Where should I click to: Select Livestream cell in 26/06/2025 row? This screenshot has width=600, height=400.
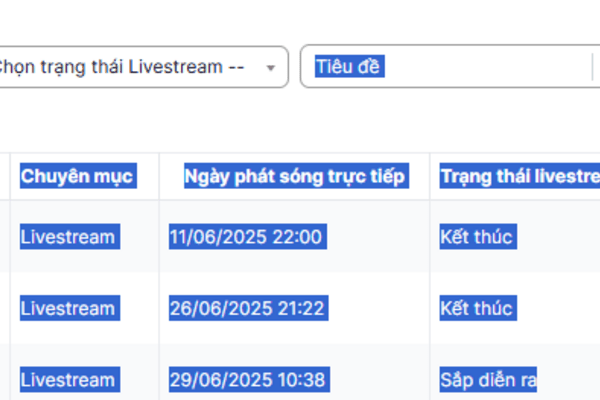[68, 308]
